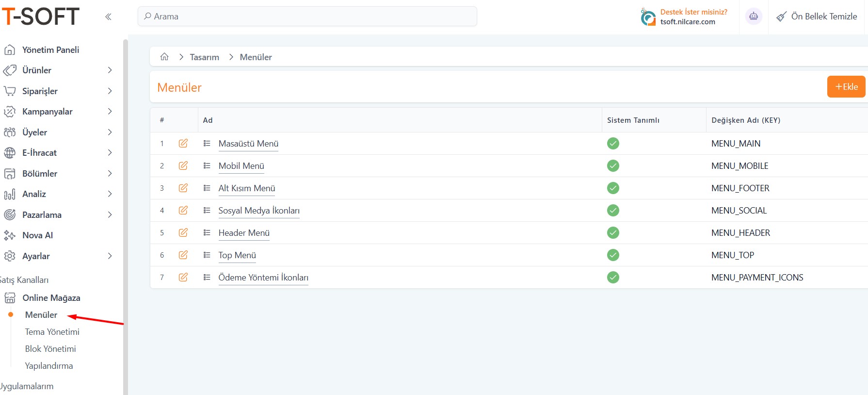Click the Nova AI sparkle icon
Screen dimensions: 868x395
pos(10,235)
